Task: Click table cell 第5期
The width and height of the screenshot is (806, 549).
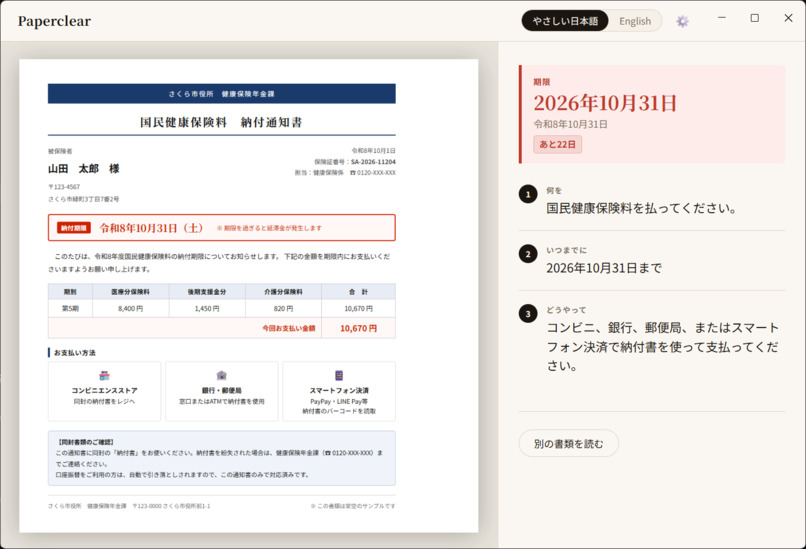Action: [70, 308]
